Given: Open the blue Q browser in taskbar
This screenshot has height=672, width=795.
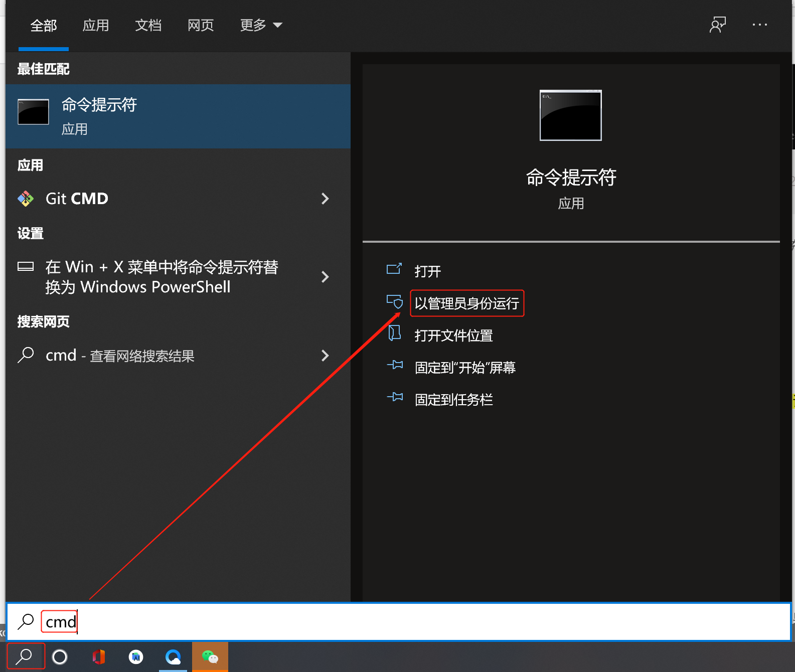Looking at the screenshot, I should [173, 656].
